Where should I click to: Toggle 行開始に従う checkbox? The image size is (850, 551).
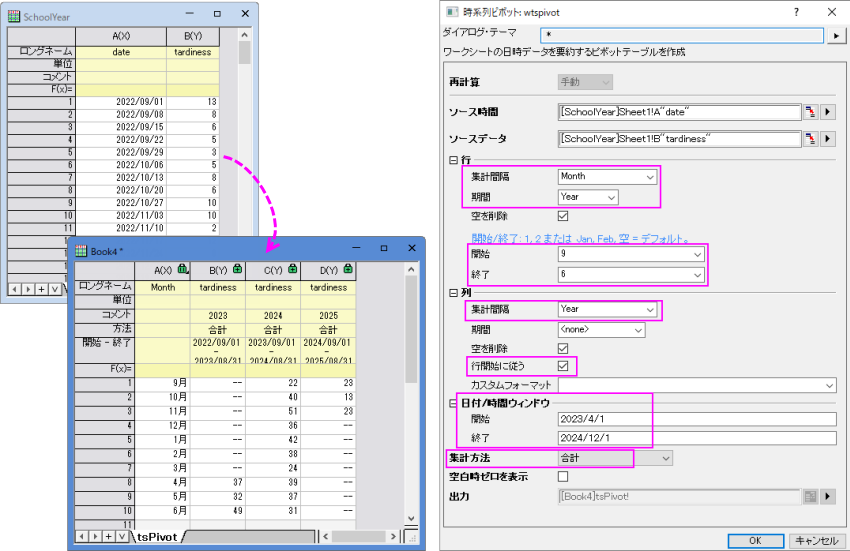click(563, 366)
